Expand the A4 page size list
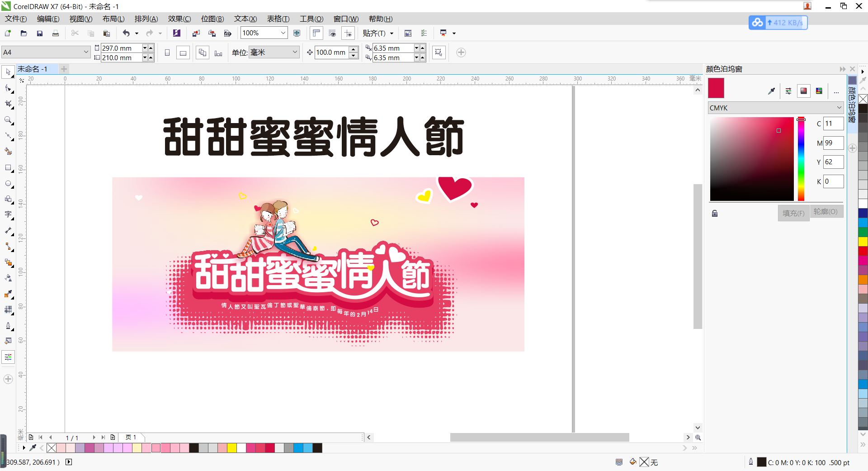This screenshot has width=868, height=471. point(86,52)
